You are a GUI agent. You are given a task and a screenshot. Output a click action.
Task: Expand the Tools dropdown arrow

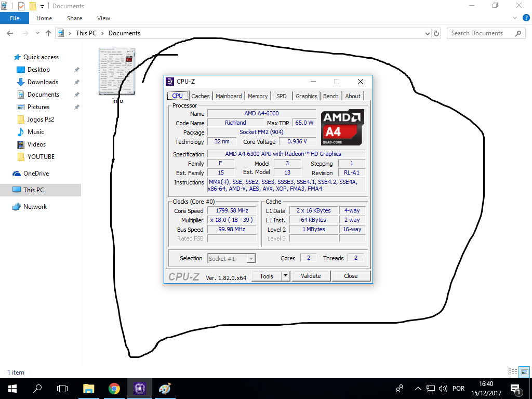pyautogui.click(x=286, y=276)
